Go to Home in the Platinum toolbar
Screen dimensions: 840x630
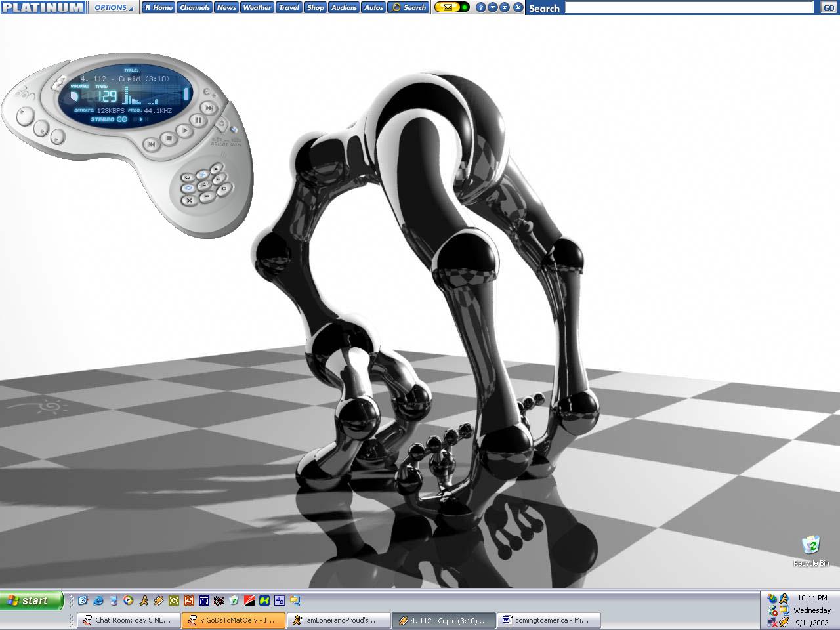[x=158, y=7]
